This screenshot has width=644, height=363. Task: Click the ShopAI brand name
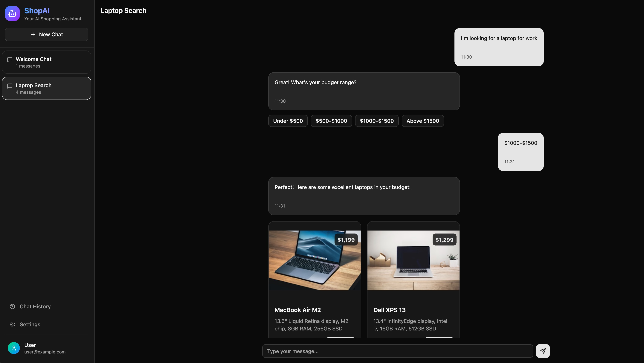point(37,11)
